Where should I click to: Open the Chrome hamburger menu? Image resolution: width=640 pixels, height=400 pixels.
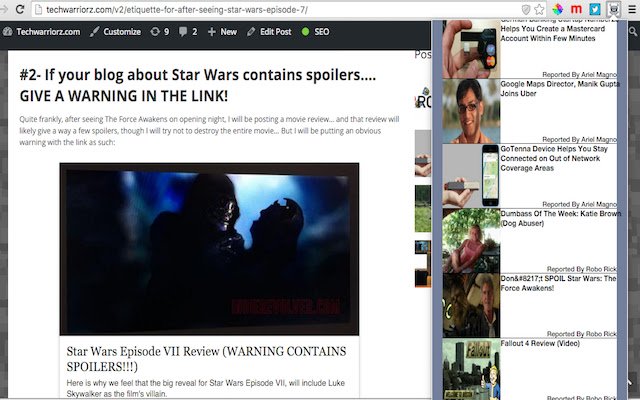pyautogui.click(x=632, y=9)
